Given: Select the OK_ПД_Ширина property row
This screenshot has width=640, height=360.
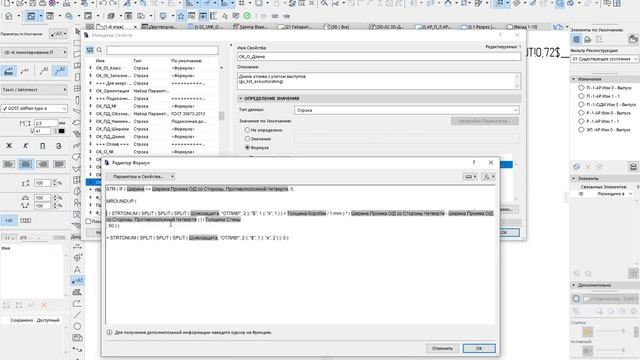Looking at the screenshot, I should pyautogui.click(x=153, y=129).
